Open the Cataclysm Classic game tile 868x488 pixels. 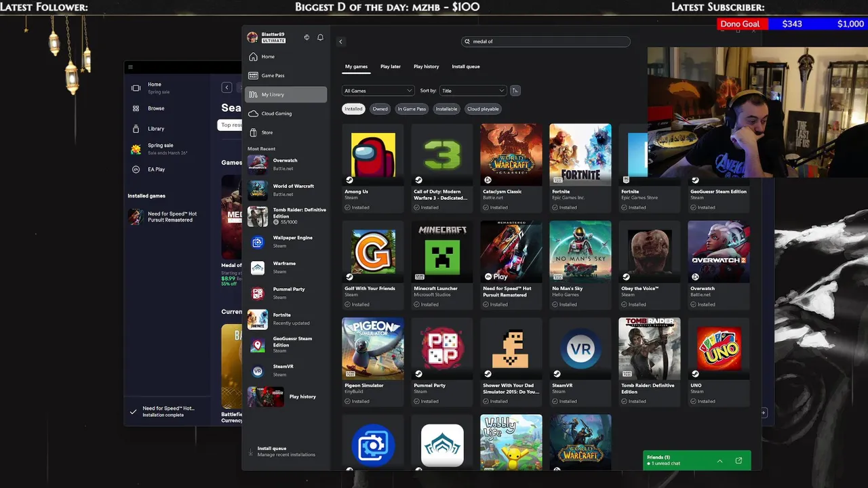point(511,167)
